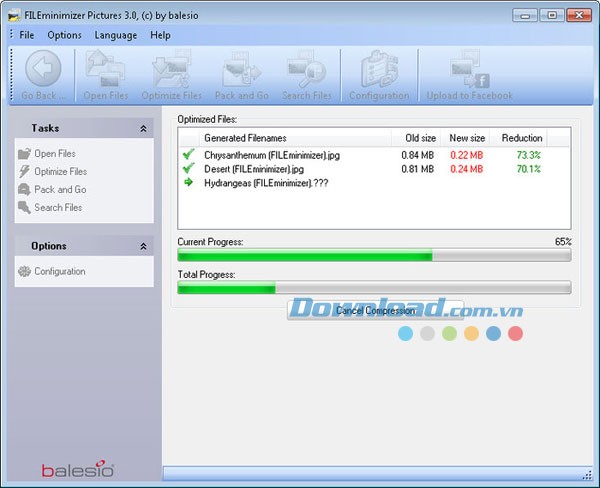600x488 pixels.
Task: Select the Open Files link in Tasks
Action: pos(55,153)
